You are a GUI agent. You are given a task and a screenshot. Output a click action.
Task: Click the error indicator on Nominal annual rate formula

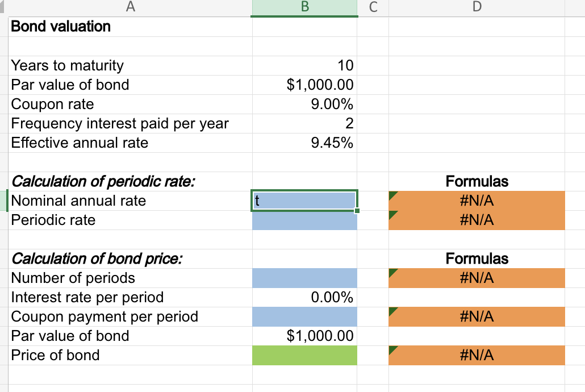[391, 195]
